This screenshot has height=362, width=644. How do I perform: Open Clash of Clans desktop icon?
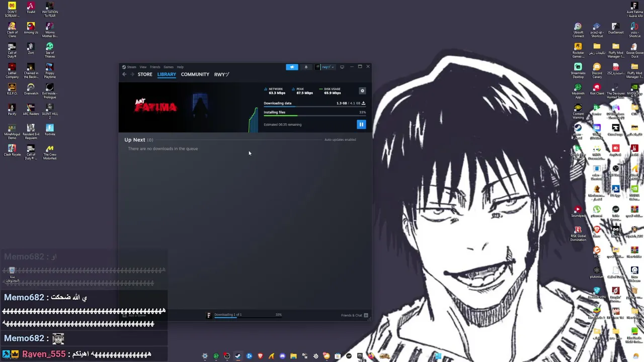pyautogui.click(x=12, y=30)
